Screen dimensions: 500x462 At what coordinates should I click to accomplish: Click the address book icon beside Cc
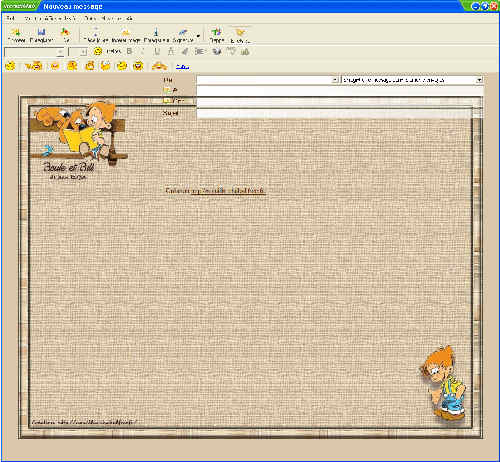167,100
